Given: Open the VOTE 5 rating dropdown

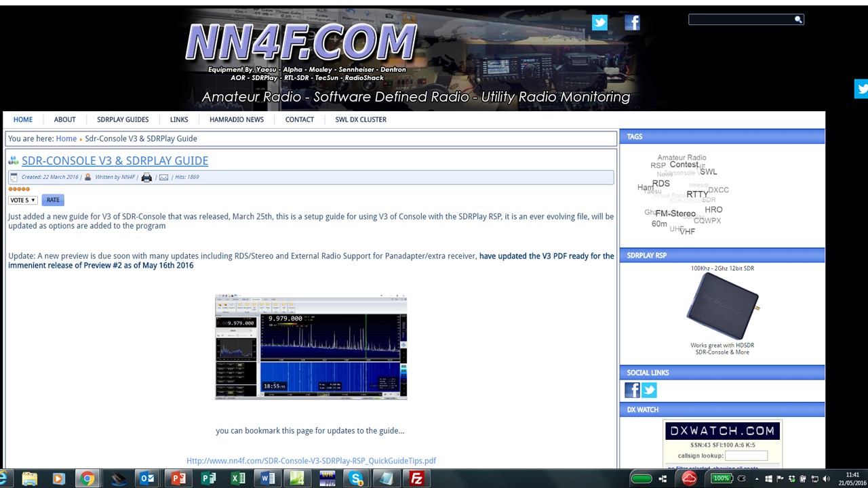Looking at the screenshot, I should [x=23, y=200].
